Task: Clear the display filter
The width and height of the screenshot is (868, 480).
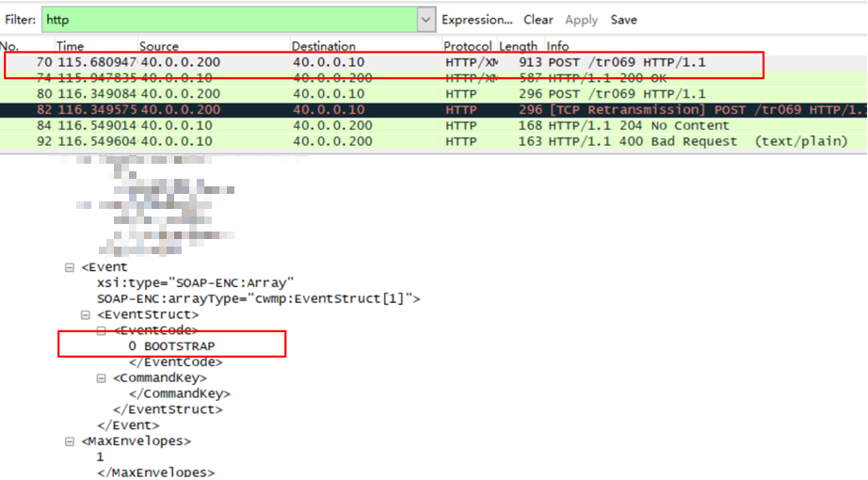Action: point(538,20)
